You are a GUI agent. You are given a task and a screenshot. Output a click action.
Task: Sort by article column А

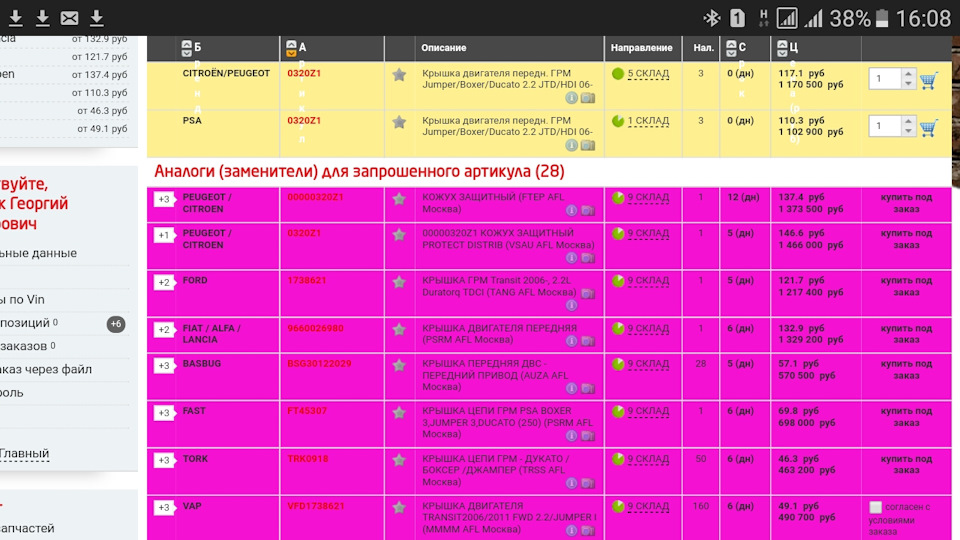(291, 48)
